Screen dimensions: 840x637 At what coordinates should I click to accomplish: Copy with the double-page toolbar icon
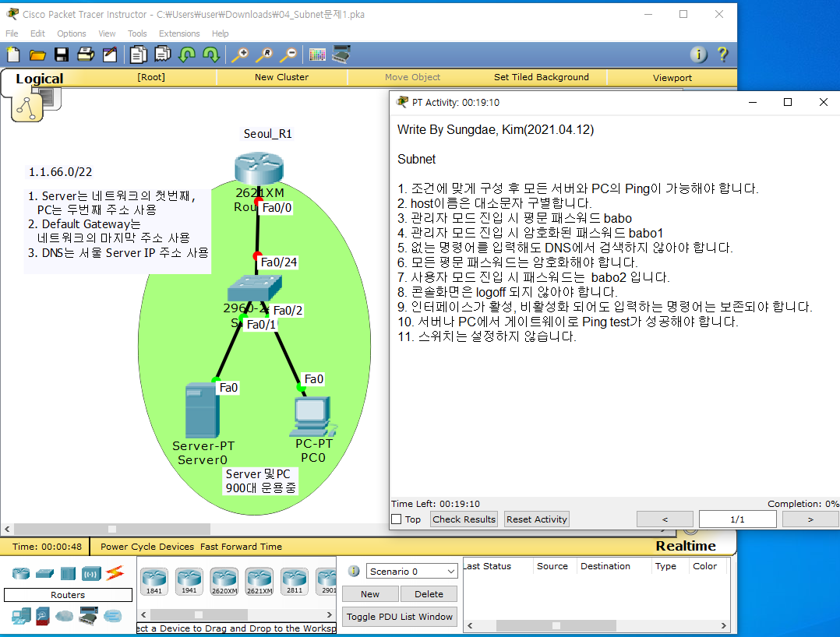click(139, 55)
